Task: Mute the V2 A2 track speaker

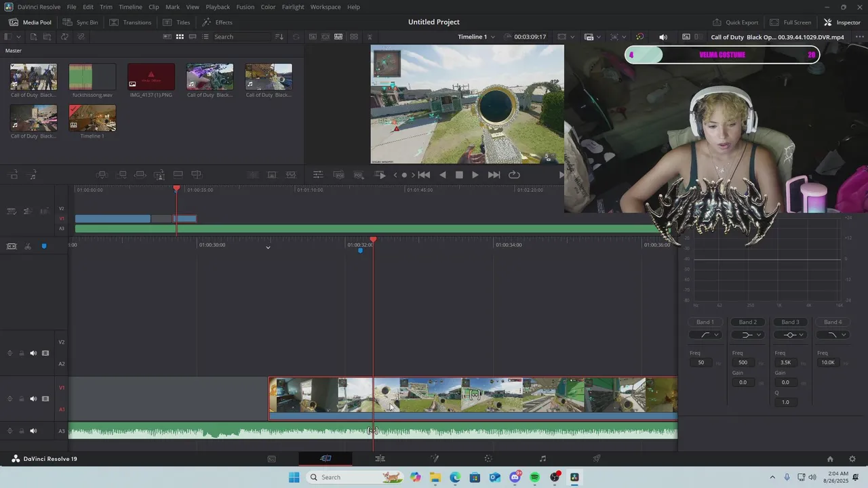Action: point(33,353)
